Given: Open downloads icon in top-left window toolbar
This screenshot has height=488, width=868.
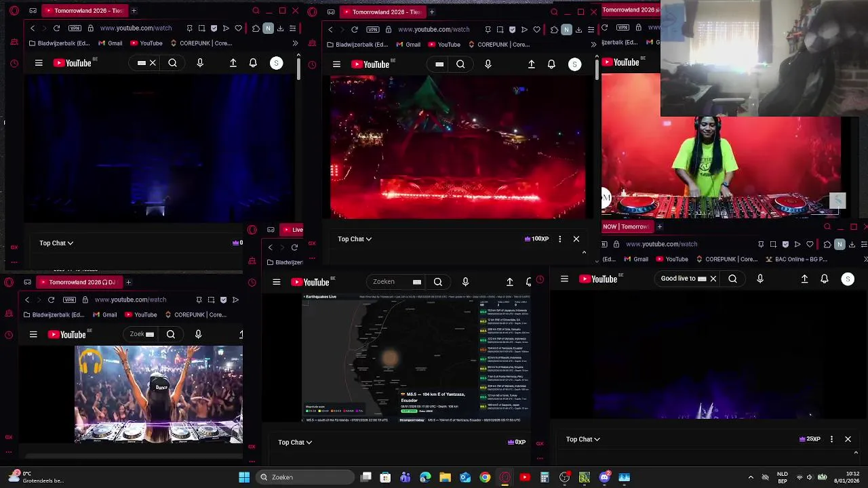Looking at the screenshot, I should click(x=280, y=28).
